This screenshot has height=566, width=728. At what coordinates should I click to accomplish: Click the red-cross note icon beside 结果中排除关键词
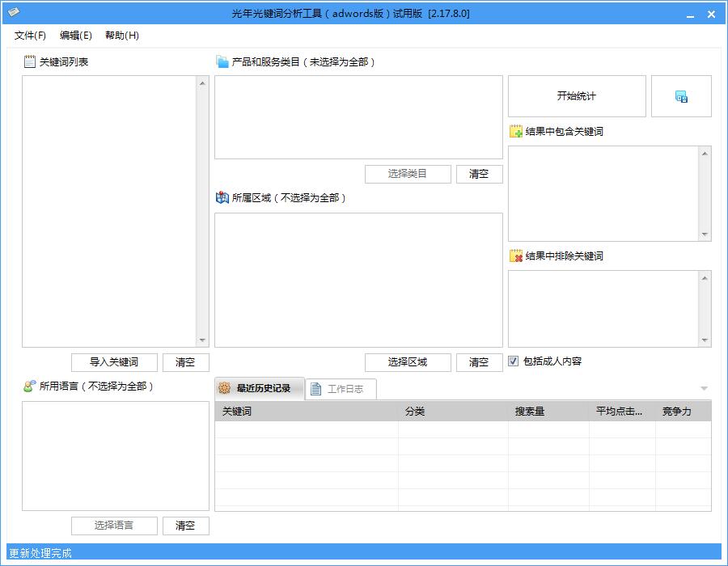click(x=515, y=256)
